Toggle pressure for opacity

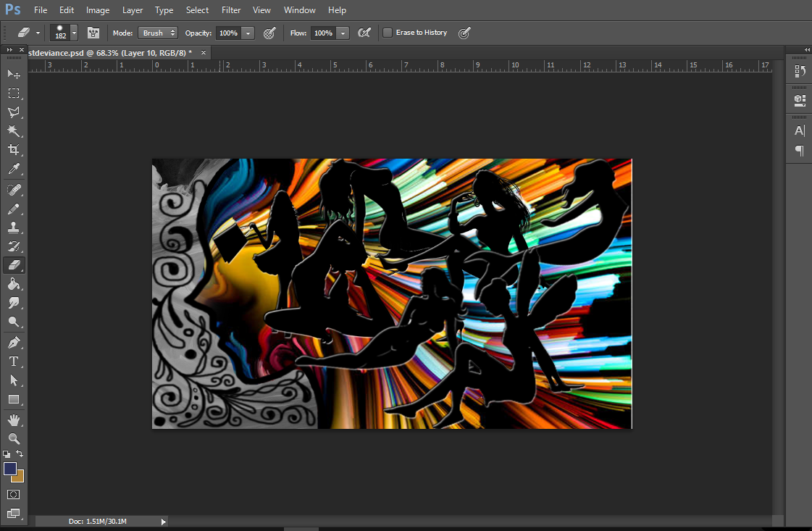pos(269,33)
